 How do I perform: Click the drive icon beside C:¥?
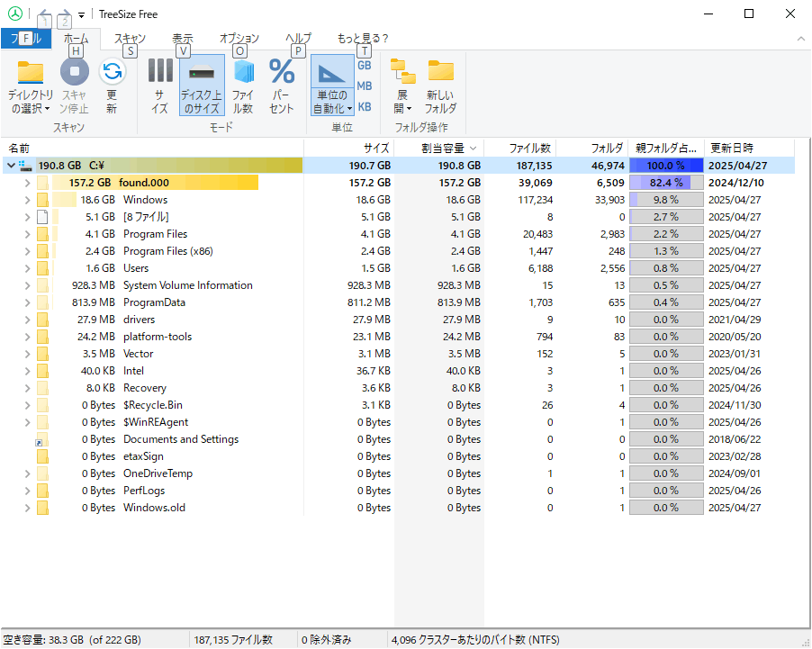(25, 166)
